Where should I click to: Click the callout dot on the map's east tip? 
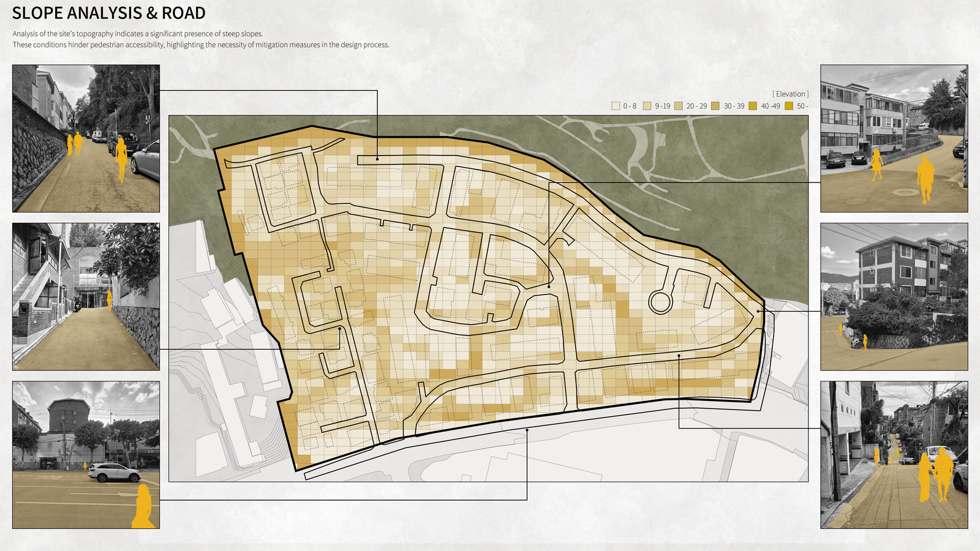758,311
